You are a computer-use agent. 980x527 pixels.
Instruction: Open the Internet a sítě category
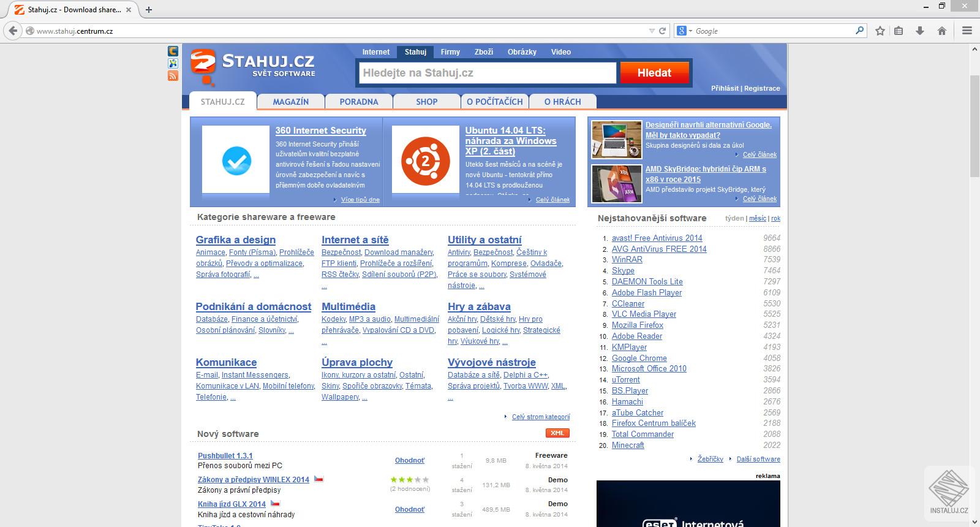pyautogui.click(x=355, y=240)
